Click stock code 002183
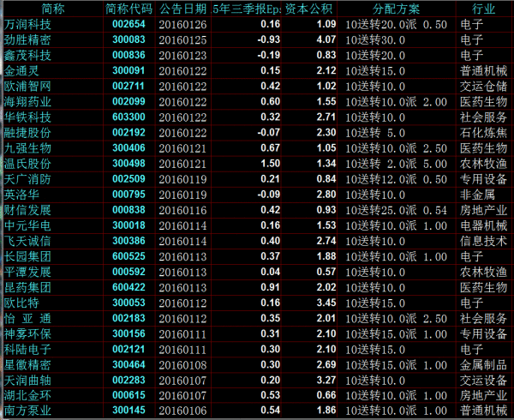 pyautogui.click(x=128, y=318)
